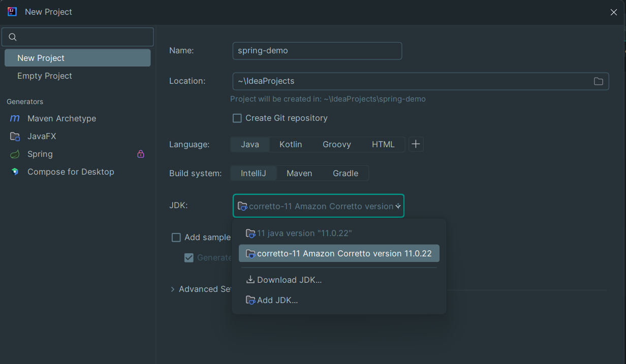The image size is (626, 364).
Task: Select Java as the language
Action: coord(250,144)
